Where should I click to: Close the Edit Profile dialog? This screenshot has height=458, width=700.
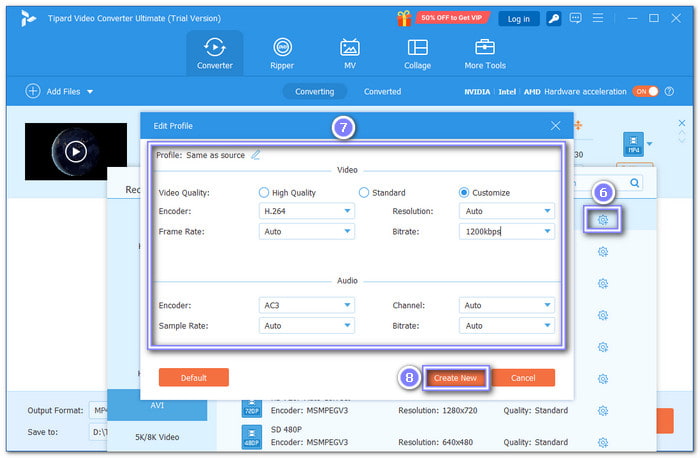(555, 126)
